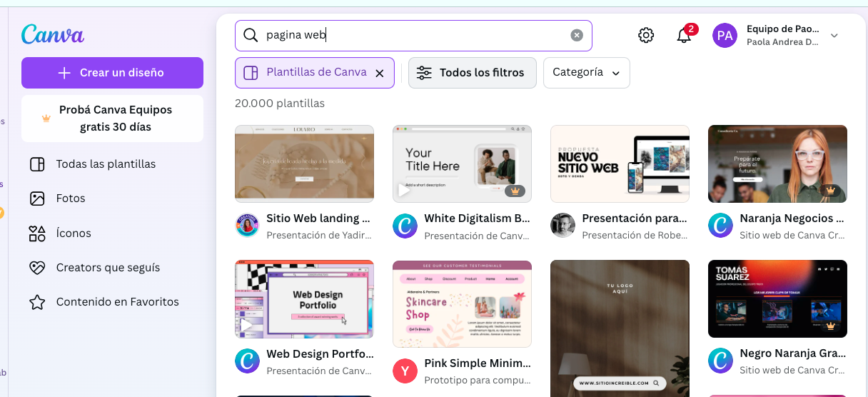Open Todas las plantillas in sidebar

click(106, 164)
